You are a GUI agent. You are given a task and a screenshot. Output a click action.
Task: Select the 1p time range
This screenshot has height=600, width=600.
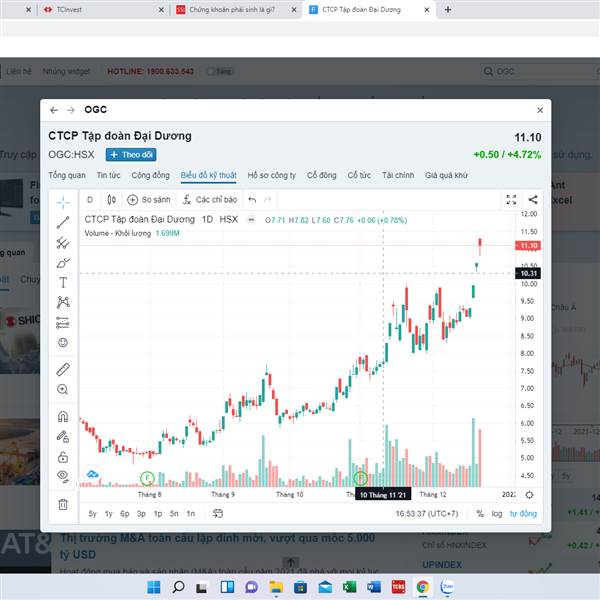(158, 514)
